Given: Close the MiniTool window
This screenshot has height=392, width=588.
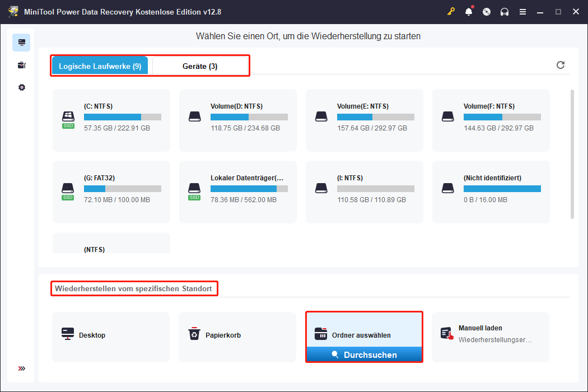Looking at the screenshot, I should coord(576,12).
